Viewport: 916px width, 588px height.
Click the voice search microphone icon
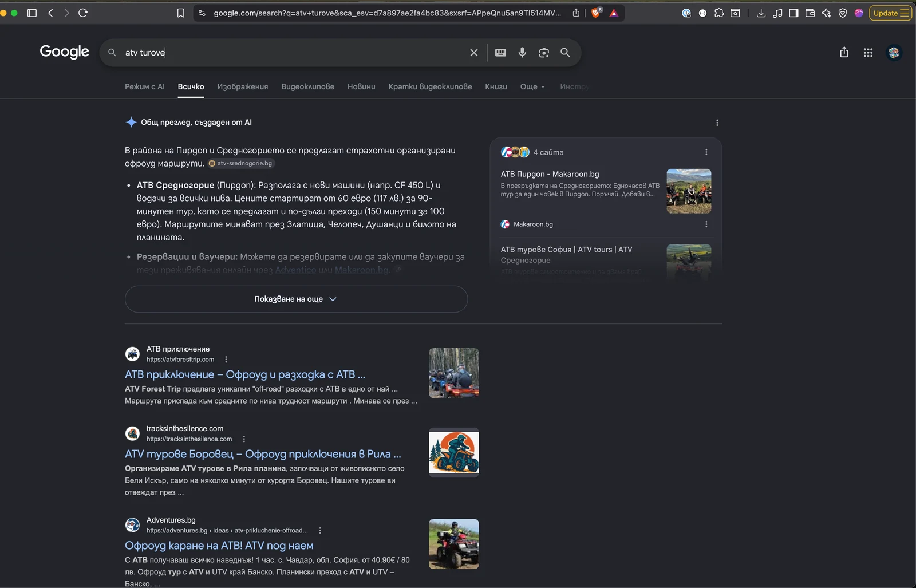522,52
